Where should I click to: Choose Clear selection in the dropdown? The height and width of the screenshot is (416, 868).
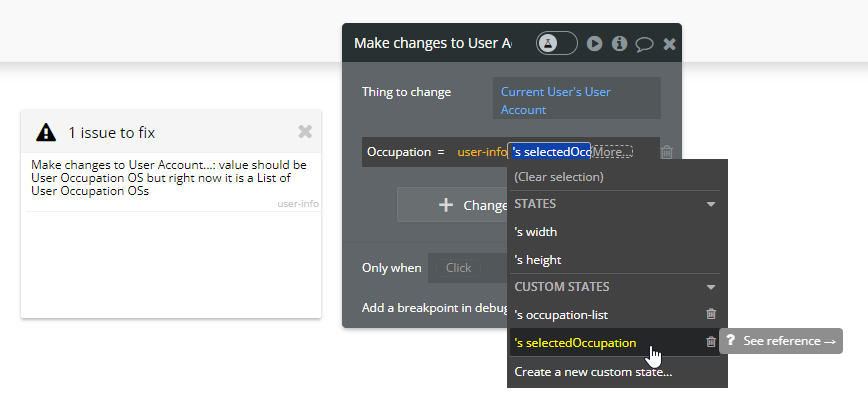pyautogui.click(x=559, y=177)
